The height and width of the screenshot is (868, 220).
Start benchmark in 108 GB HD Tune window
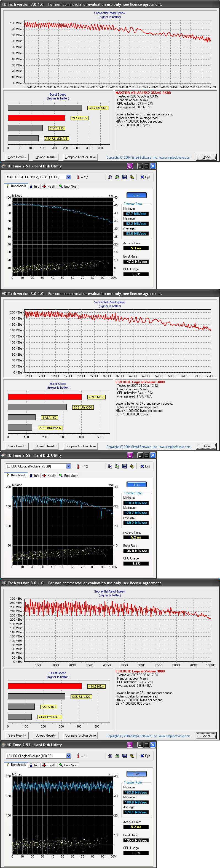pyautogui.click(x=136, y=774)
